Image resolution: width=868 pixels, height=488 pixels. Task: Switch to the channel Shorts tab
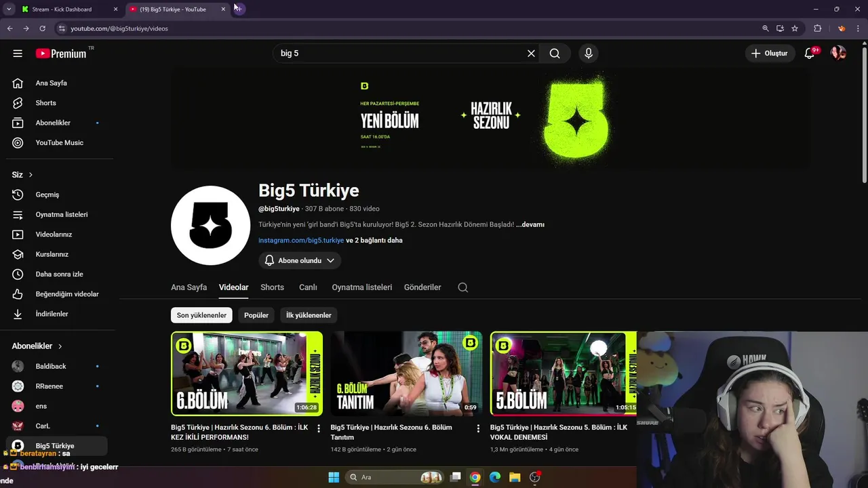[x=272, y=287]
